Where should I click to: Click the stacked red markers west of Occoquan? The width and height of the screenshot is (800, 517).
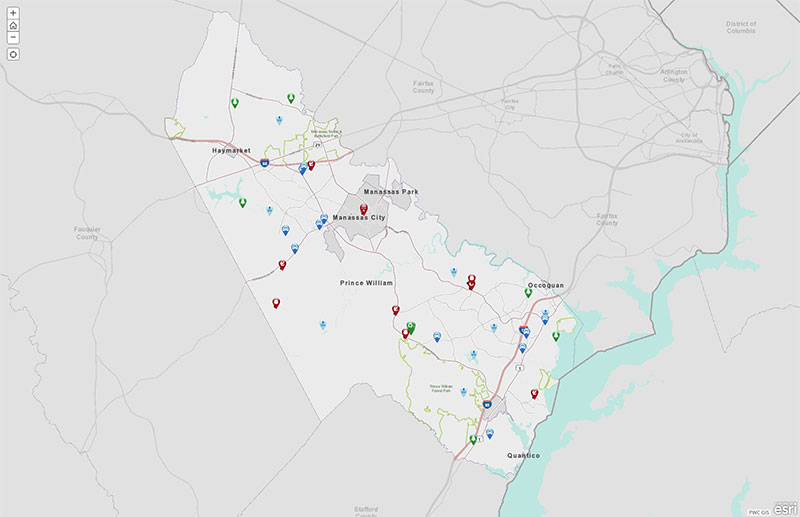tap(471, 282)
